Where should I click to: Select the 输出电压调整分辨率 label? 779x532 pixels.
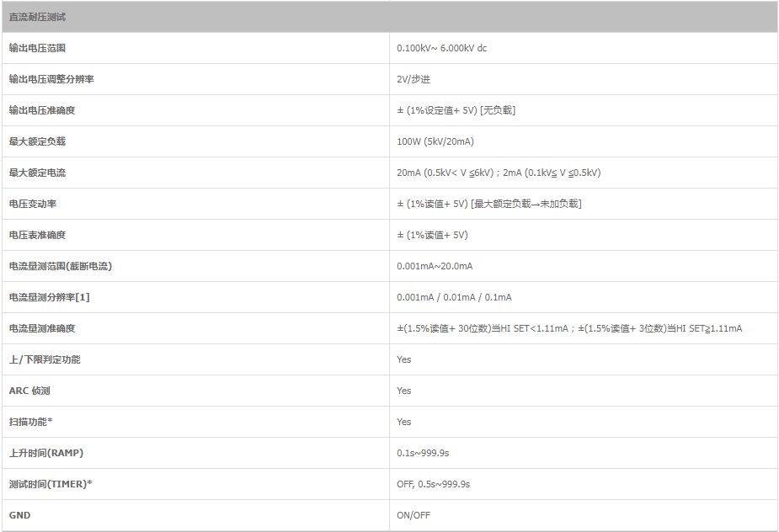tap(51, 79)
